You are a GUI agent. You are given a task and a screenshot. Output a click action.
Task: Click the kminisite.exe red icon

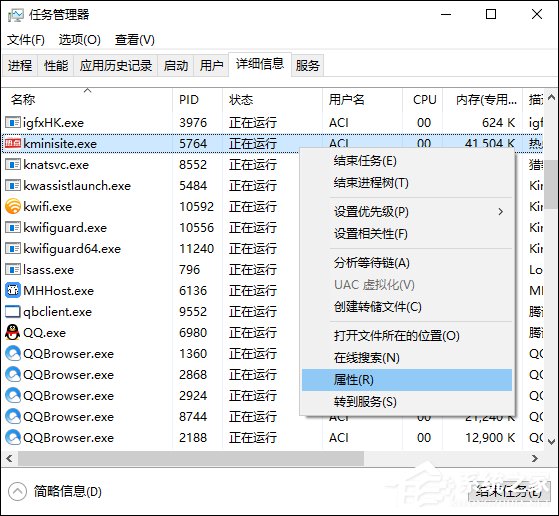pyautogui.click(x=13, y=143)
